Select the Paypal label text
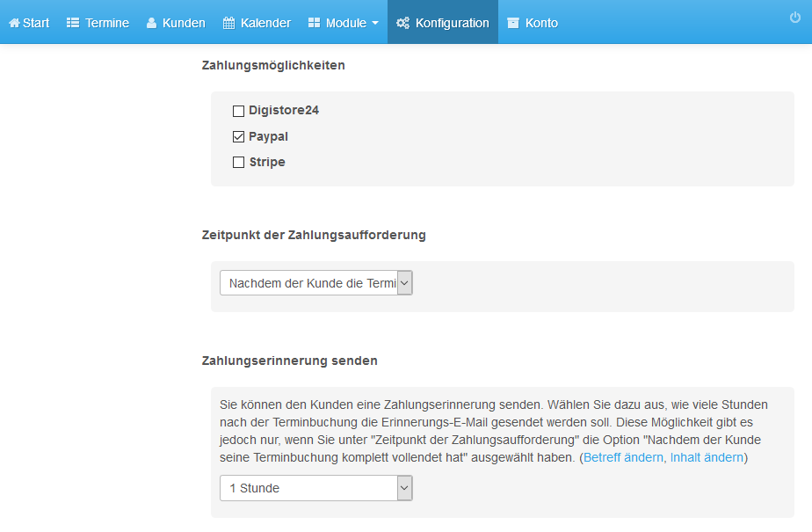 (268, 137)
